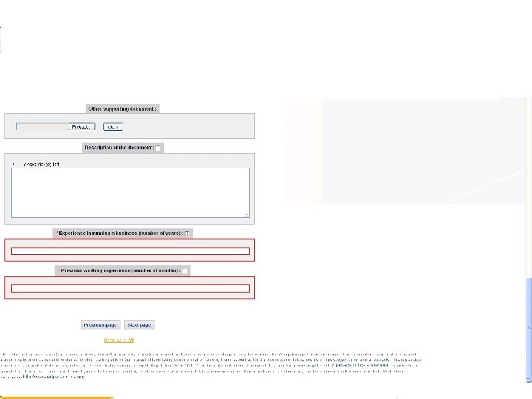Open info icon beside Previous working experience

[185, 270]
